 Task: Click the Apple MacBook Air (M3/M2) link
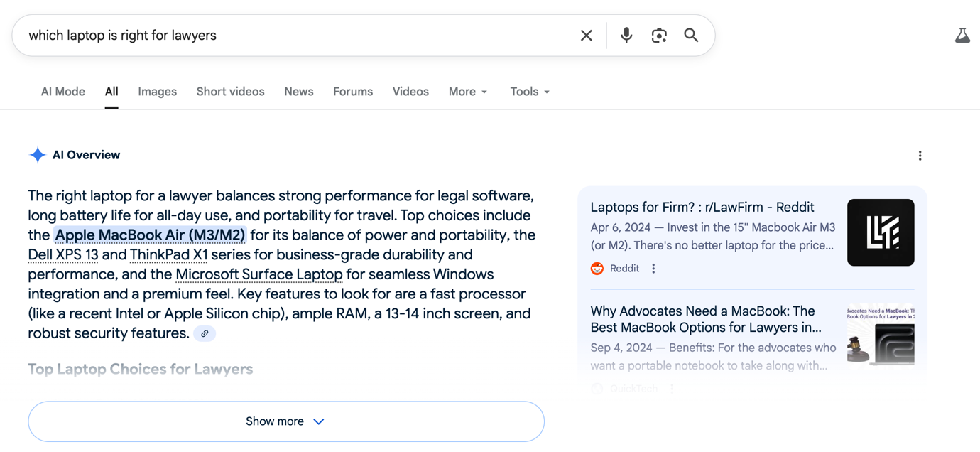150,235
